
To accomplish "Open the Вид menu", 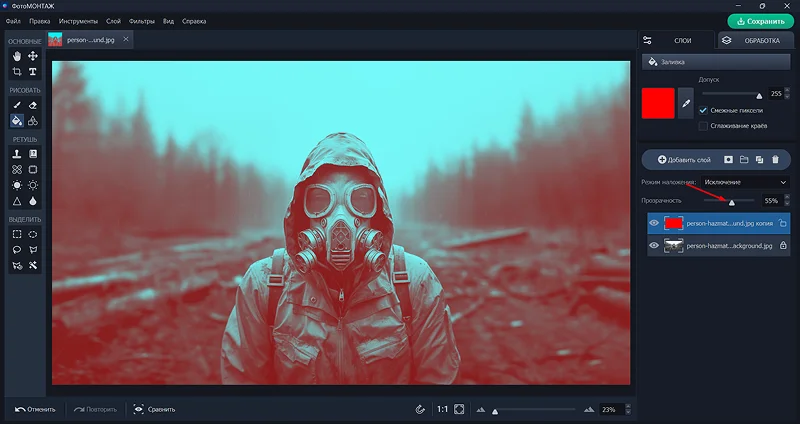I will tap(168, 21).
